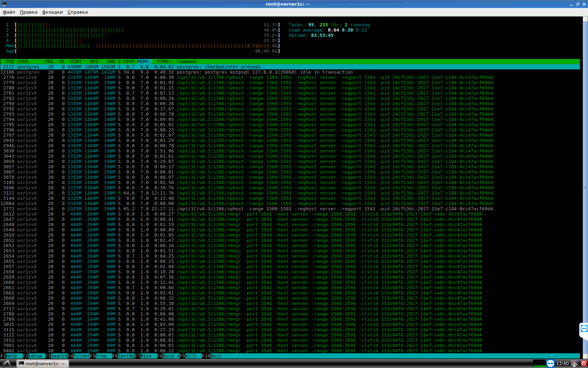
Task: Sort by the TIME+ column header
Action: pyautogui.click(x=164, y=62)
